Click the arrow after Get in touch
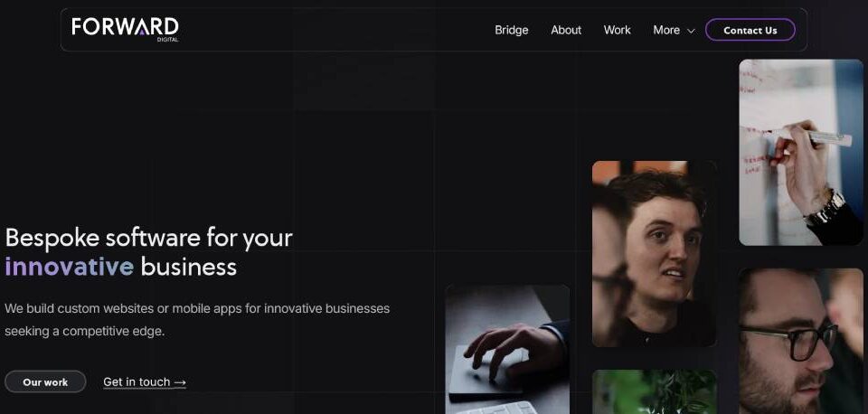The image size is (868, 414). 180,382
